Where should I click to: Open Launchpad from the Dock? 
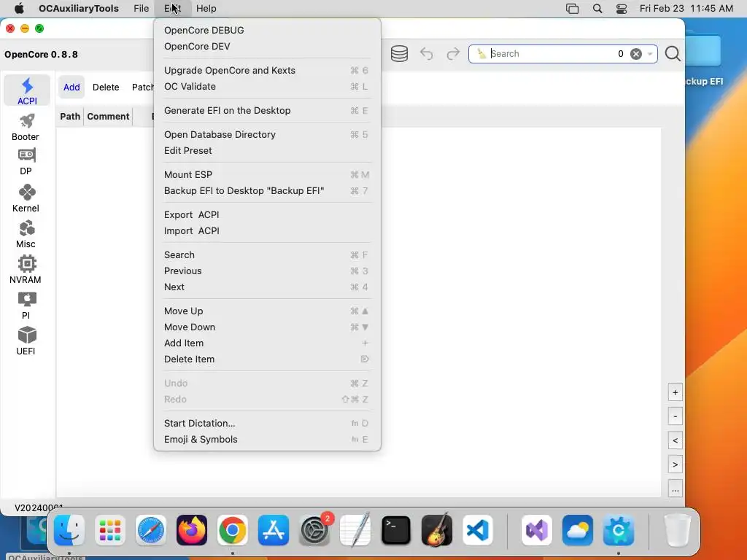[x=110, y=530]
